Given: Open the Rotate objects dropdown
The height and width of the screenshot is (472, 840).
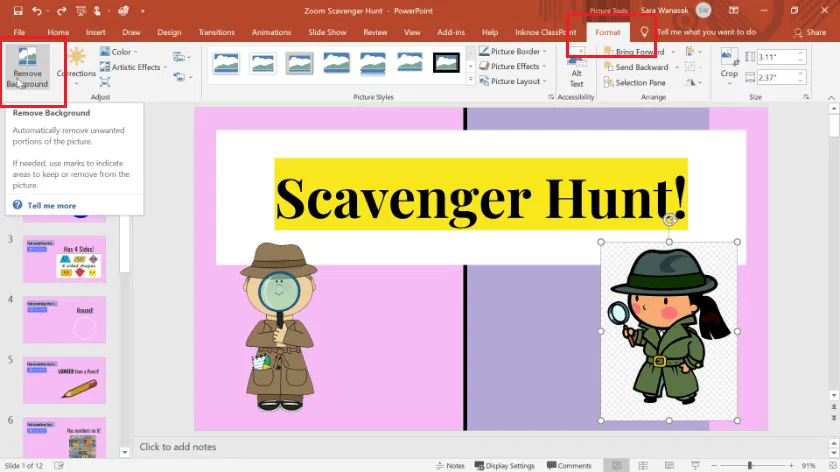Looking at the screenshot, I should click(693, 83).
